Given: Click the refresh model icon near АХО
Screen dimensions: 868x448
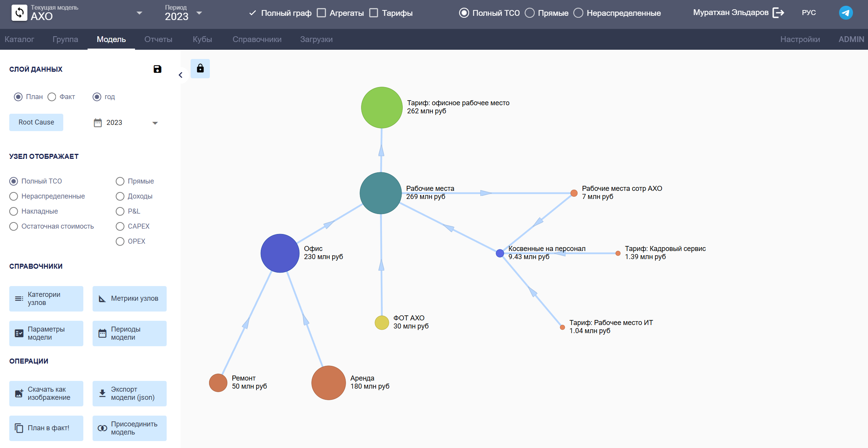Looking at the screenshot, I should (19, 13).
